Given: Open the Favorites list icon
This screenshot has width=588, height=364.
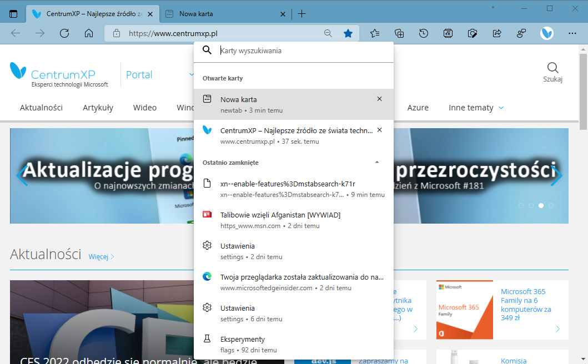Looking at the screenshot, I should [x=375, y=33].
